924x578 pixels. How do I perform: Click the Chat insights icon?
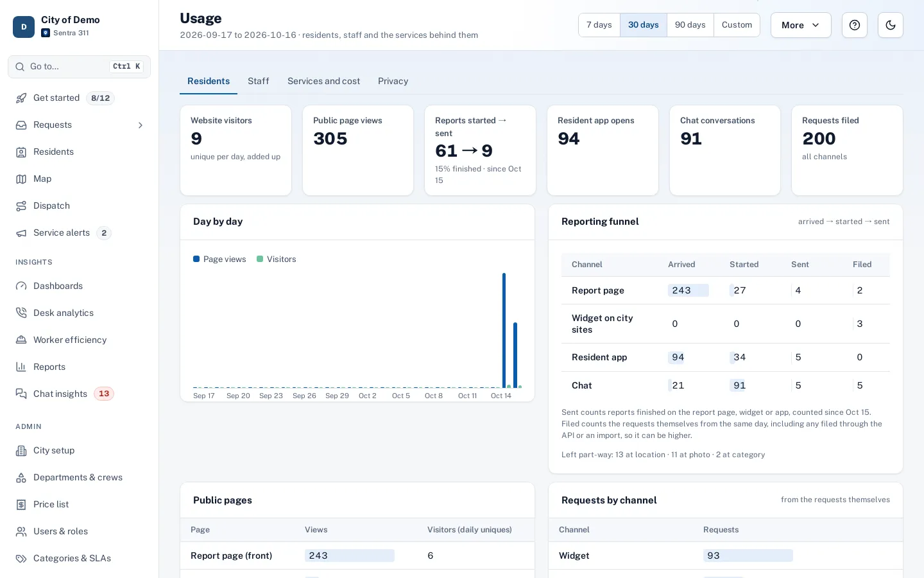coord(21,394)
